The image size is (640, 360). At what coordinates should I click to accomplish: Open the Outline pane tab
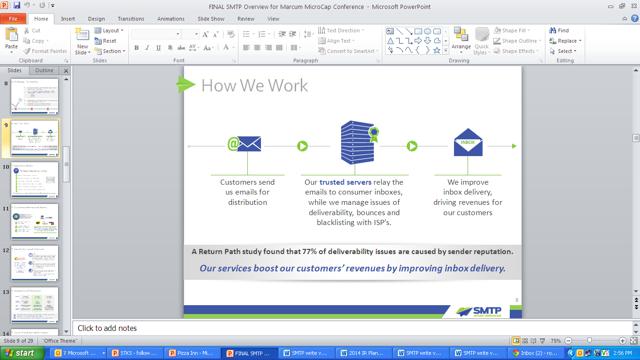click(44, 71)
